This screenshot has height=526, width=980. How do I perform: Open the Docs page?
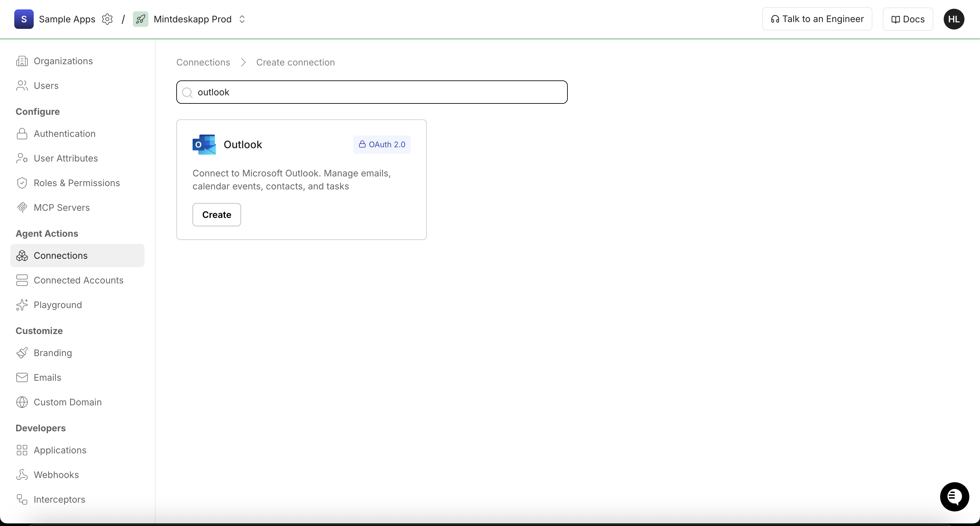[907, 19]
